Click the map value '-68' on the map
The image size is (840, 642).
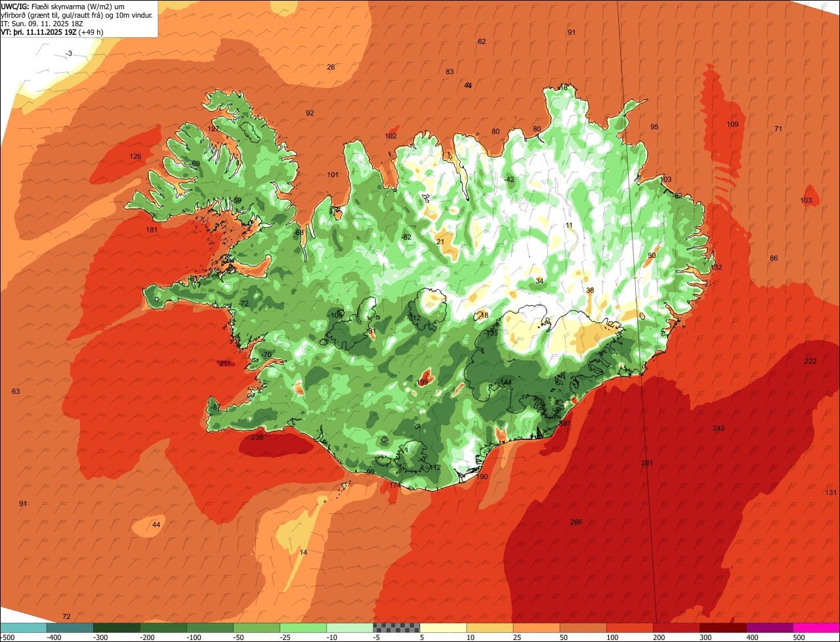(x=299, y=233)
